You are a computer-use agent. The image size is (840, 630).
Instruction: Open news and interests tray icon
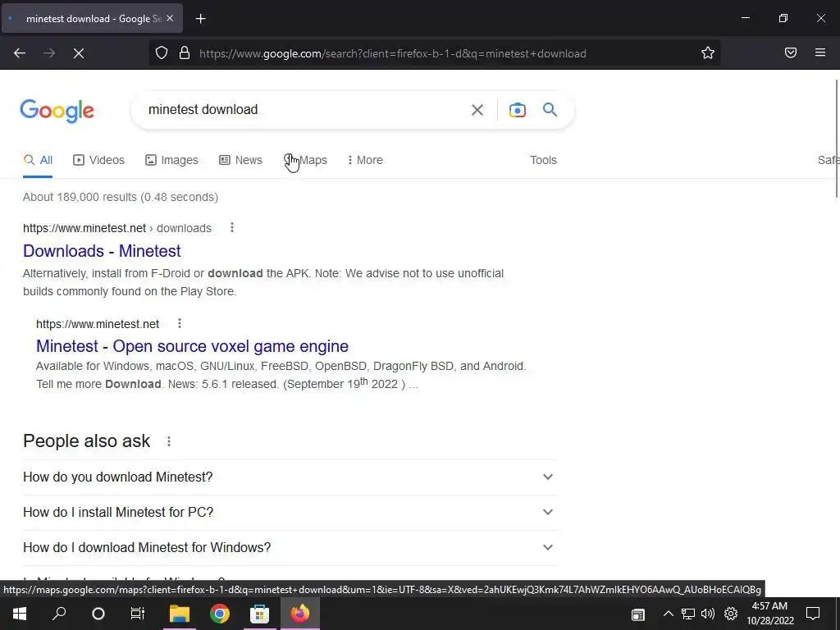(x=637, y=614)
